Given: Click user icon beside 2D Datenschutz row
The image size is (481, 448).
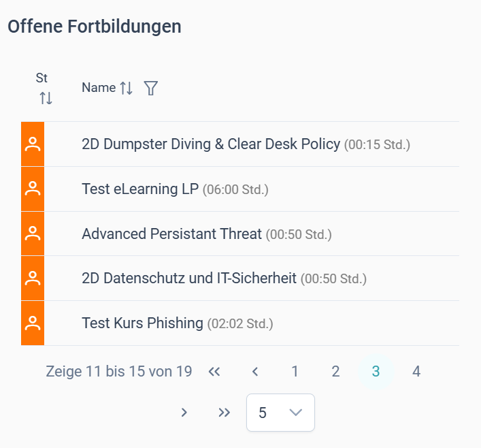Looking at the screenshot, I should coord(33,278).
